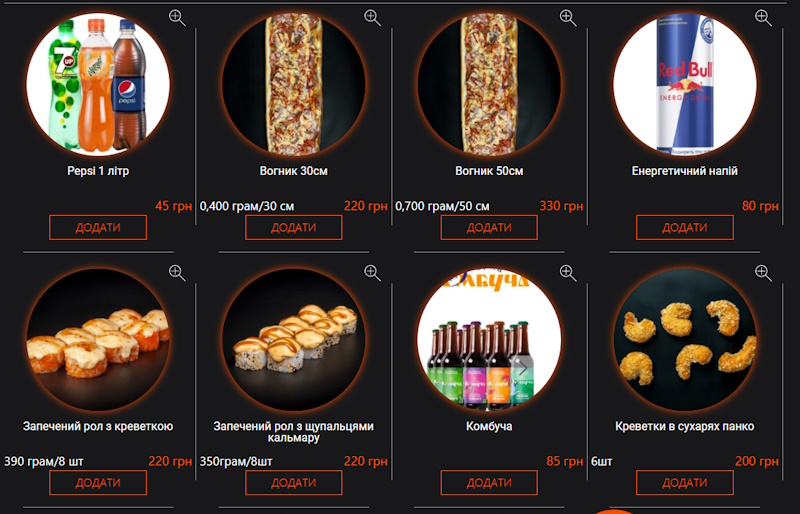Enlarge Креветки в сухарях панко photo
Viewport: 800px width, 514px height.
tap(763, 273)
